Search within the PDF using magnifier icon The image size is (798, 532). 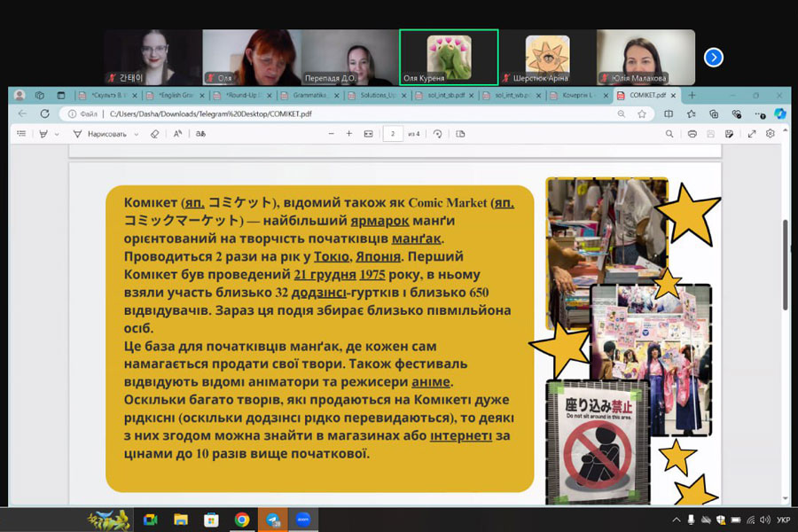[669, 134]
